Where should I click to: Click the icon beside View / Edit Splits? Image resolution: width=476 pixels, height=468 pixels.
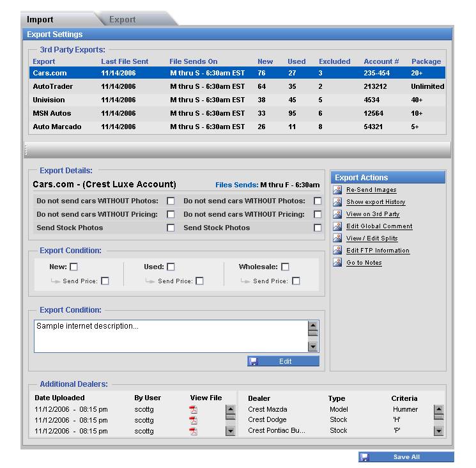337,238
